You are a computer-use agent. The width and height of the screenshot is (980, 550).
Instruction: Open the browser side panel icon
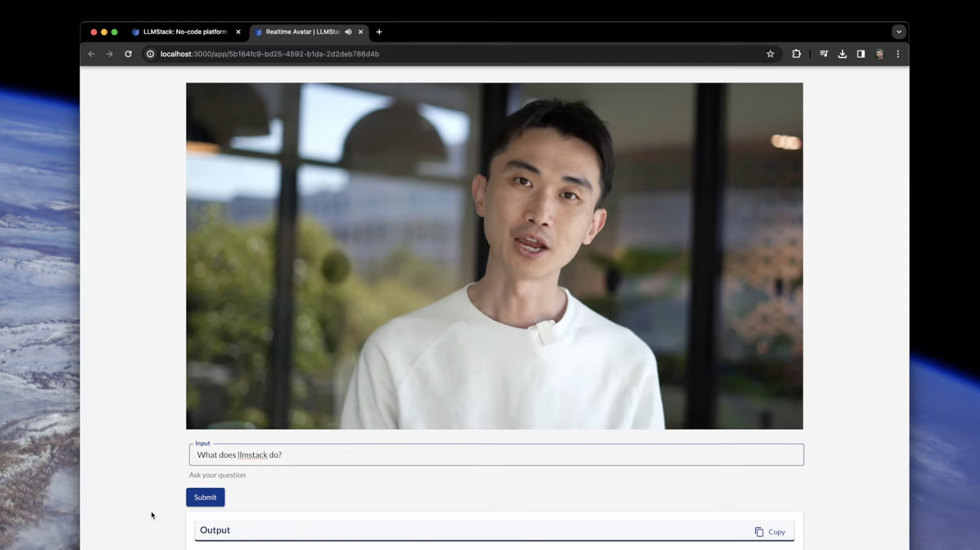pyautogui.click(x=860, y=53)
